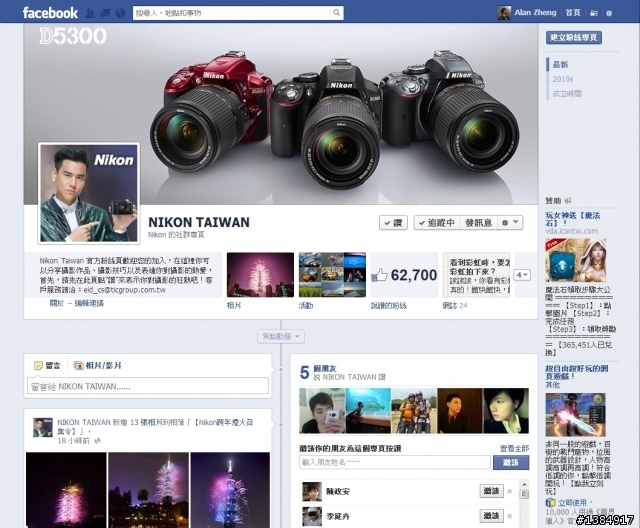Screen dimensions: 640x528
Task: Invite 陳政安 to like the page
Action: 491,491
